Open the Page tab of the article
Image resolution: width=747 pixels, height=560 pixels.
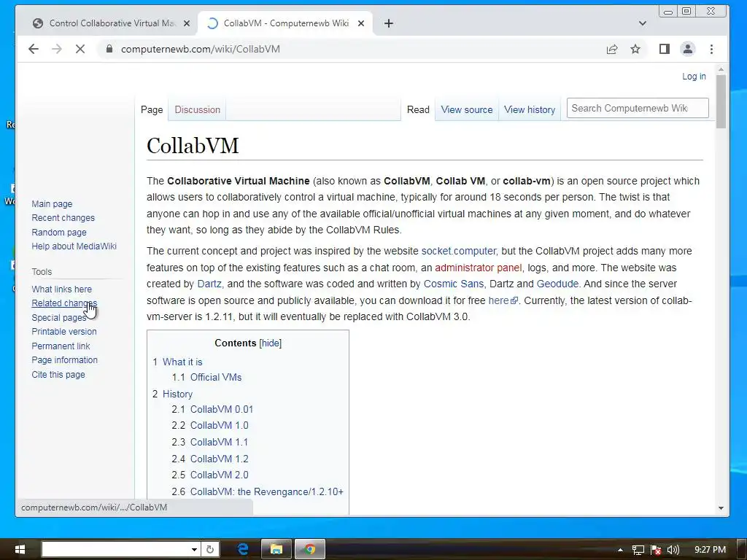coord(152,109)
